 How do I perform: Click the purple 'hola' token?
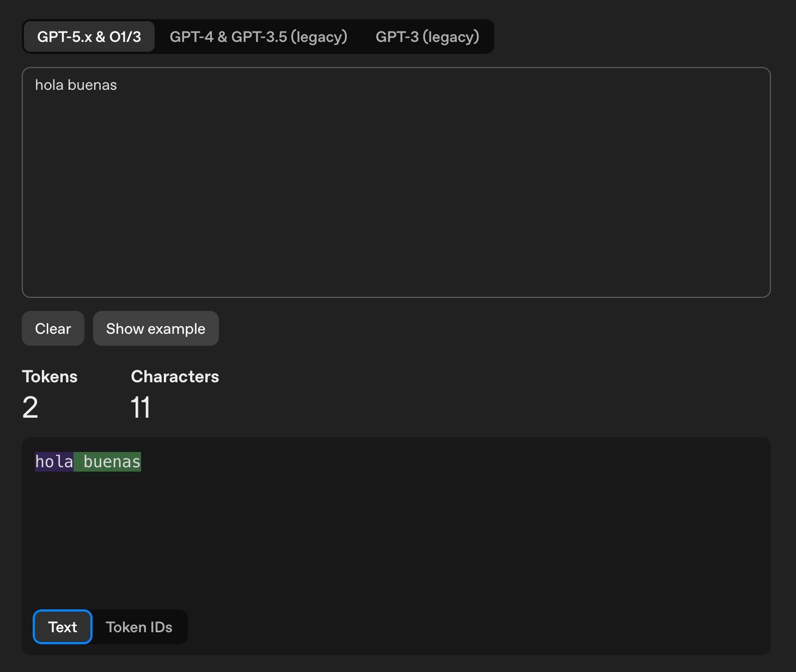(54, 462)
